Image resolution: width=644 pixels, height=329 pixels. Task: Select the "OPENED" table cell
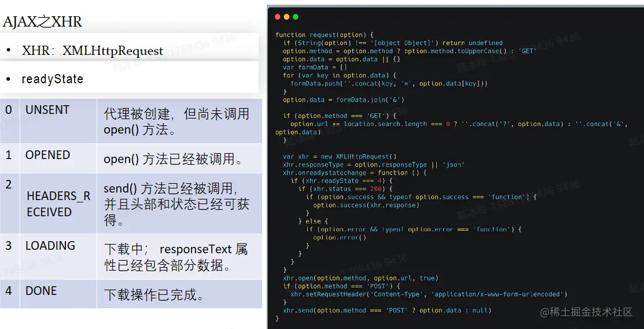click(x=58, y=158)
